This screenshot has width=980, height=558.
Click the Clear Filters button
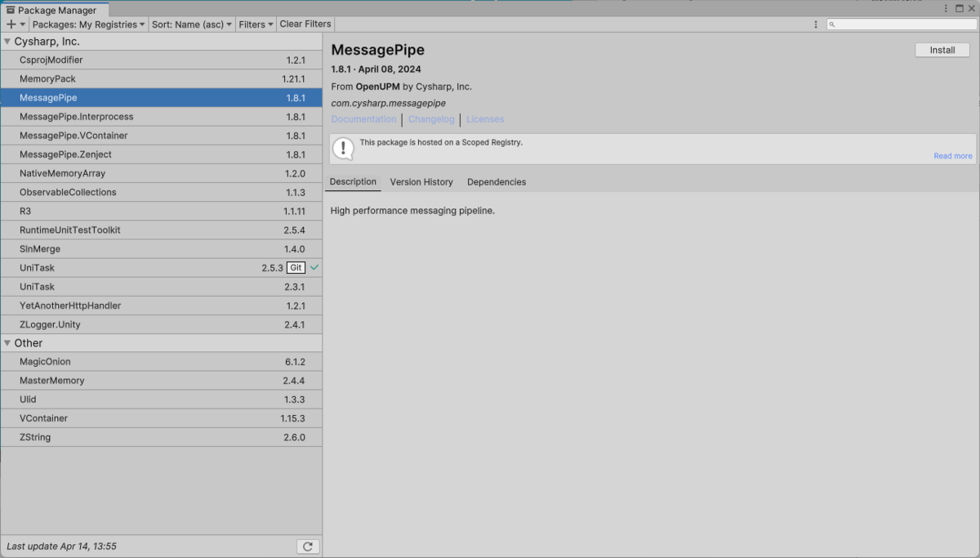click(x=305, y=25)
